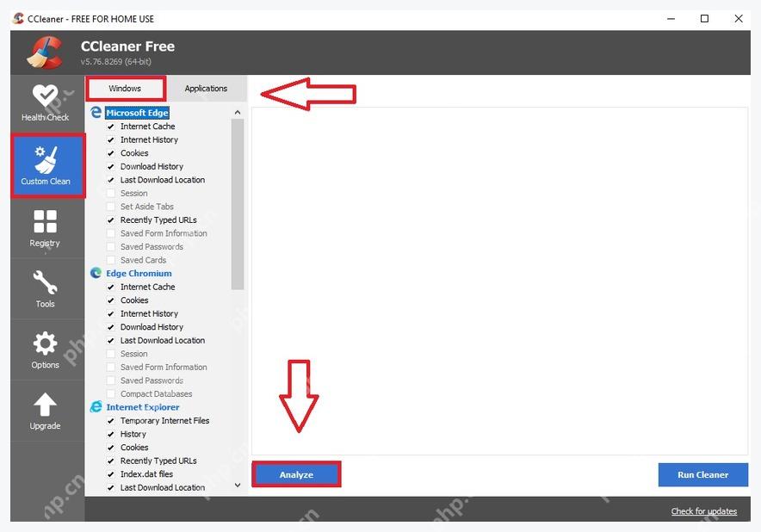Open the Registry section

[x=45, y=227]
